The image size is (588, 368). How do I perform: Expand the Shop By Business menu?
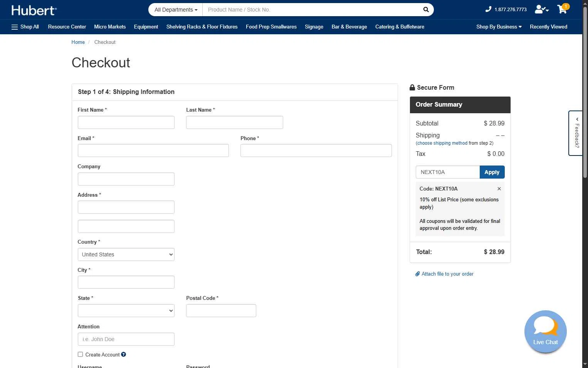click(499, 27)
